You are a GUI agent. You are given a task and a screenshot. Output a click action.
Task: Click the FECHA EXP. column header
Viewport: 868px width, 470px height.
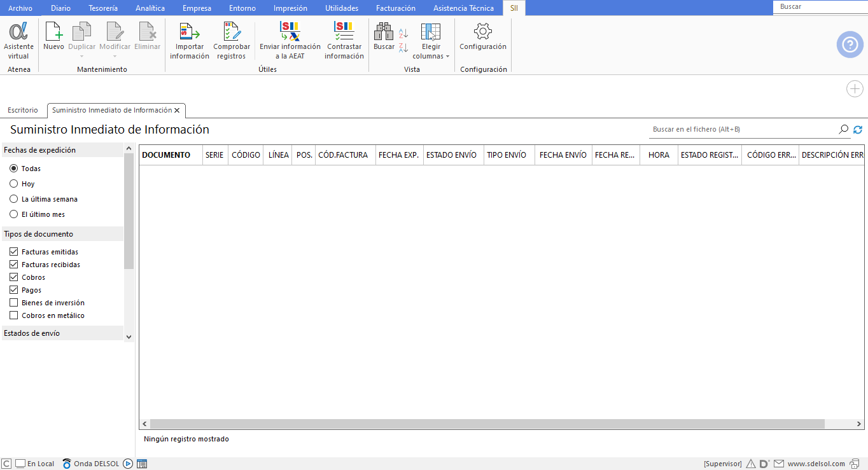point(399,155)
